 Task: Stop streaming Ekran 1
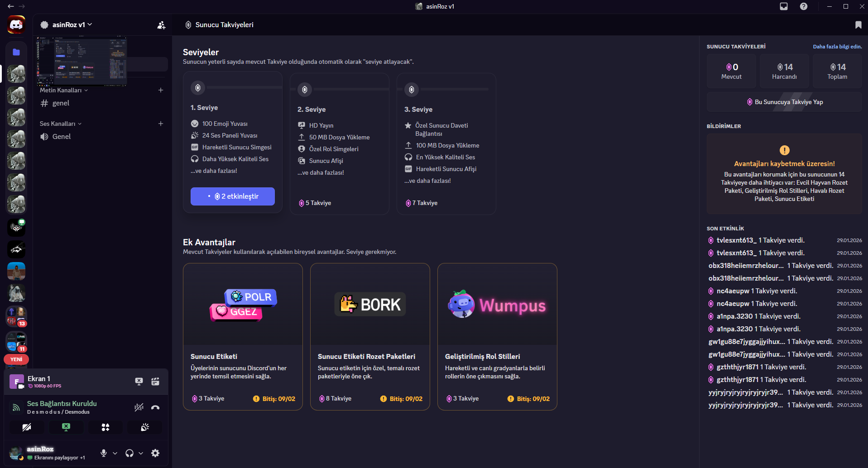(139, 382)
